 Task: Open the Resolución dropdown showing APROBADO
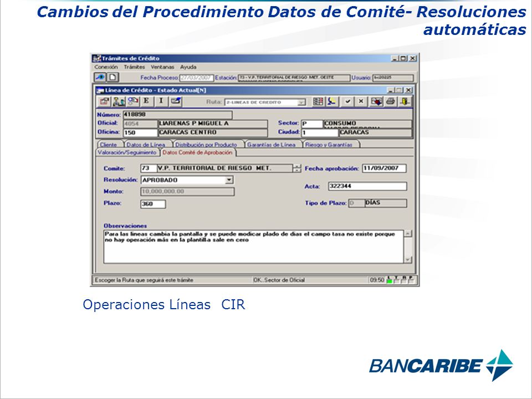(229, 180)
